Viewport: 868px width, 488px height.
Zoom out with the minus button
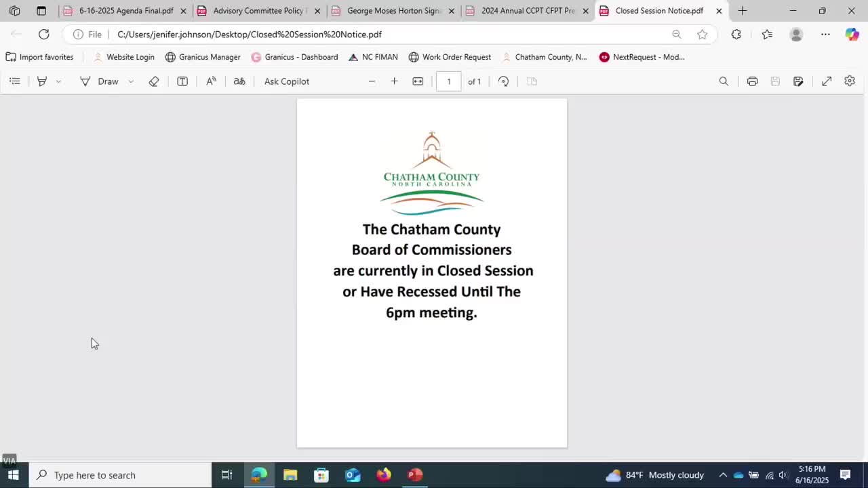pyautogui.click(x=372, y=81)
